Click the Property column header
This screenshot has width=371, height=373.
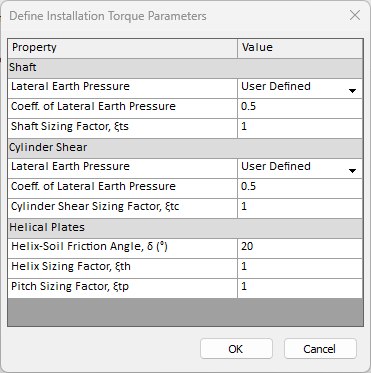pyautogui.click(x=123, y=48)
